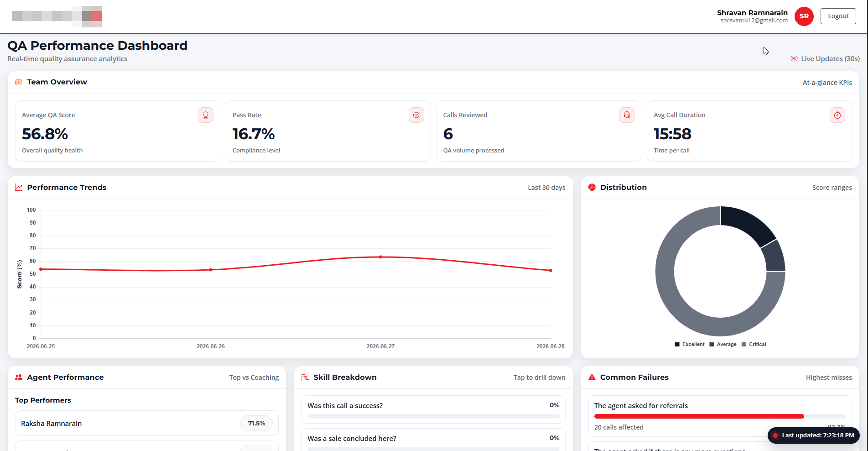Open the Calls Reviewed card

tap(539, 131)
